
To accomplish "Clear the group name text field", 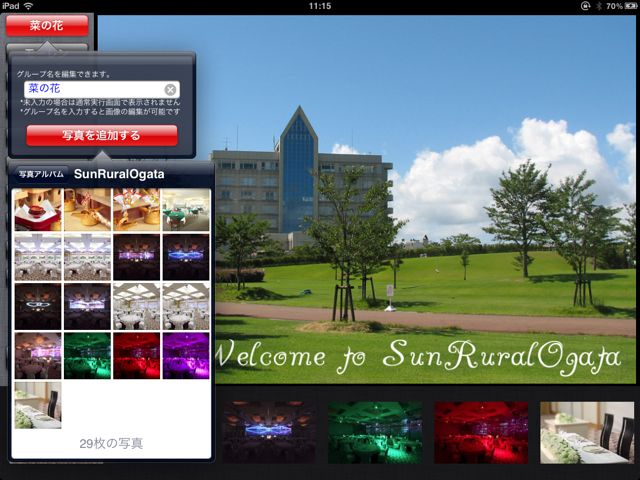I will 170,89.
